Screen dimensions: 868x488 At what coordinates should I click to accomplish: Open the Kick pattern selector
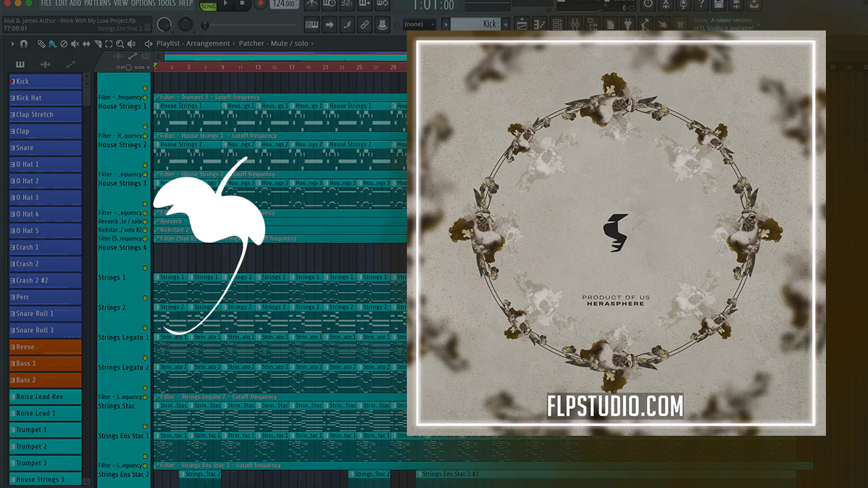(475, 24)
